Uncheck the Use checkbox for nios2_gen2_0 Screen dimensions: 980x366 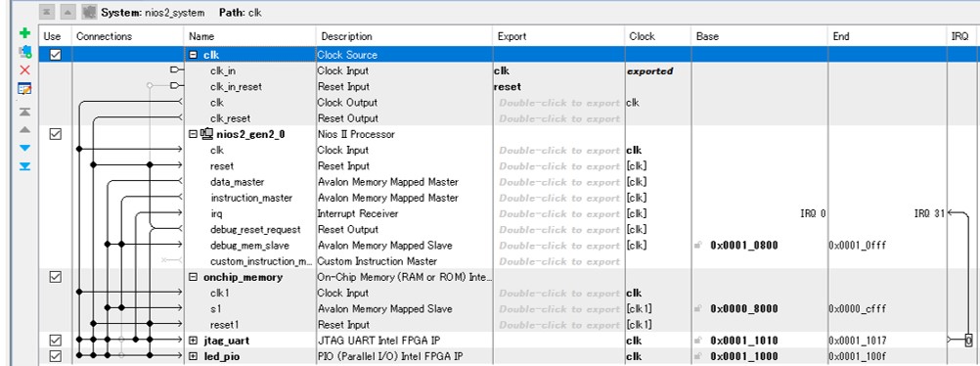point(56,134)
